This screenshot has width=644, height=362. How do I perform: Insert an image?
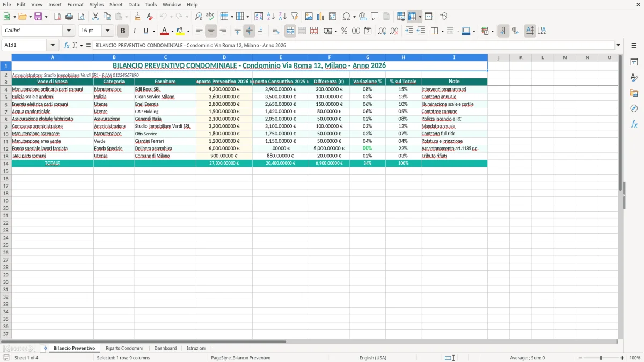[309, 17]
